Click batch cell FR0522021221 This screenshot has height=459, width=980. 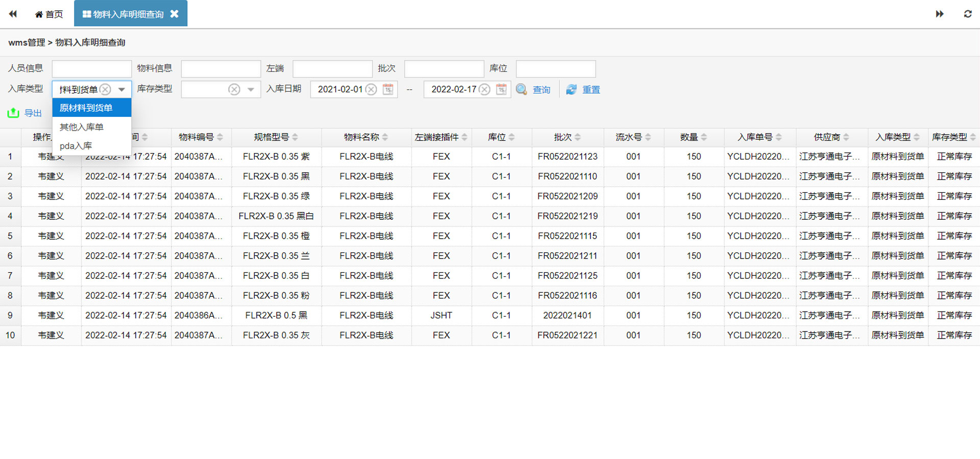pyautogui.click(x=568, y=336)
